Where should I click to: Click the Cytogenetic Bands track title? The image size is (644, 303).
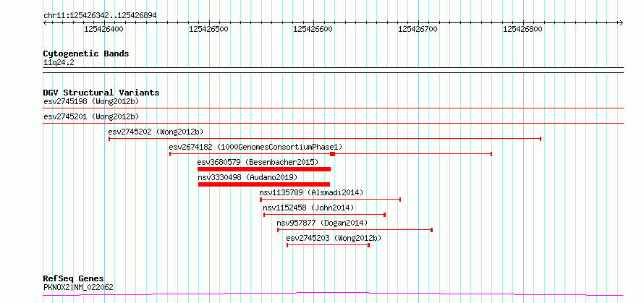coord(86,54)
